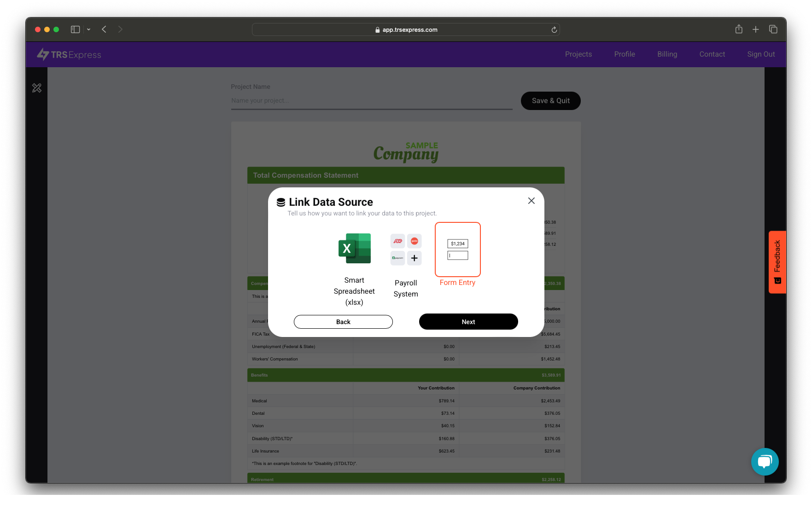Open the sidebar dropdown chevron
Image resolution: width=812 pixels, height=517 pixels.
coord(88,29)
